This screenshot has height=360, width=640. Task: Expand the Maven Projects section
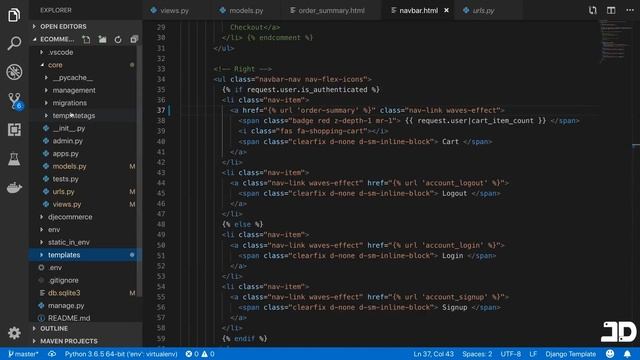pos(69,341)
